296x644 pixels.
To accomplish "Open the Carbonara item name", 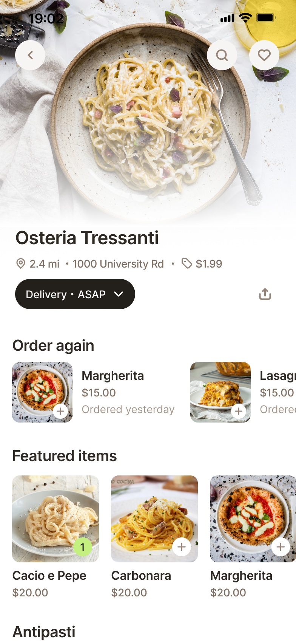I will coord(141,576).
